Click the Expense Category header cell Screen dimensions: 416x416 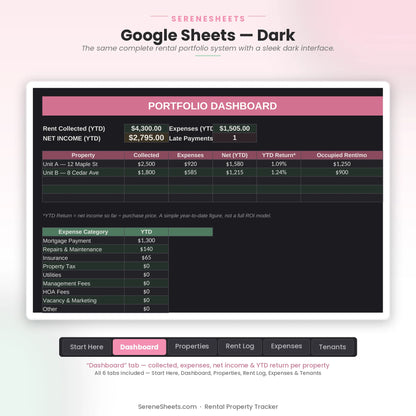point(83,232)
